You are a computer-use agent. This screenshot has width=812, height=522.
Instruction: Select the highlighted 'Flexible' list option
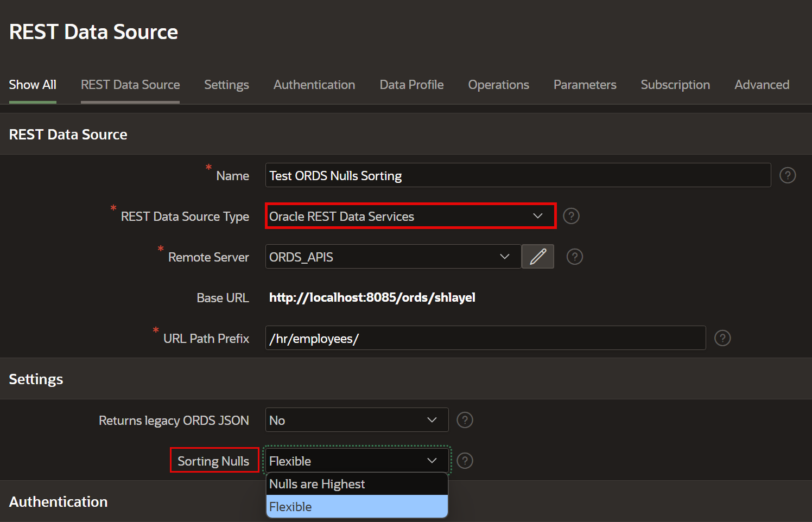click(x=357, y=507)
